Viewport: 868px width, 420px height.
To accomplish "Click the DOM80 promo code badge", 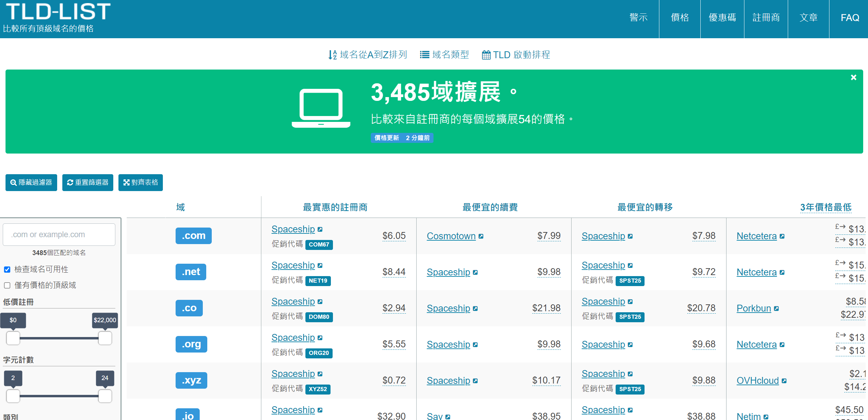I will tap(319, 317).
